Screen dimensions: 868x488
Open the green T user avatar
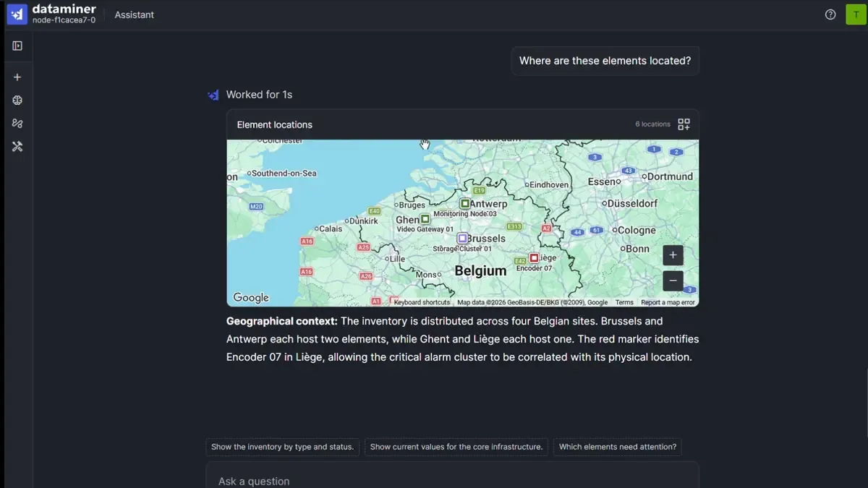856,14
